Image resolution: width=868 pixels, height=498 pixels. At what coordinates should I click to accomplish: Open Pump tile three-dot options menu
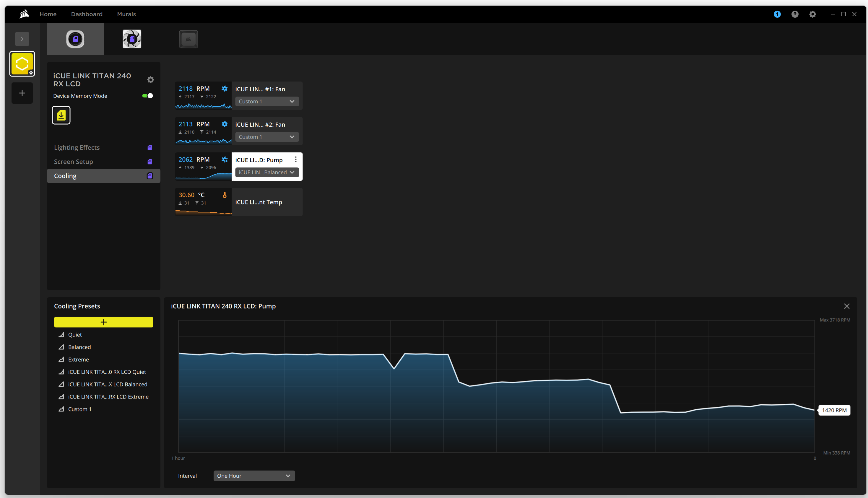coord(296,160)
